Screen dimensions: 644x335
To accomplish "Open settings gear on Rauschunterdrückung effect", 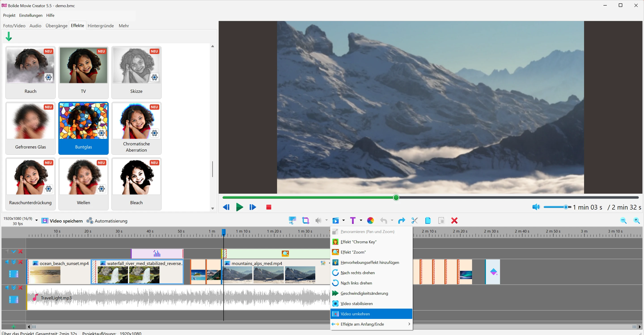I will tap(49, 189).
